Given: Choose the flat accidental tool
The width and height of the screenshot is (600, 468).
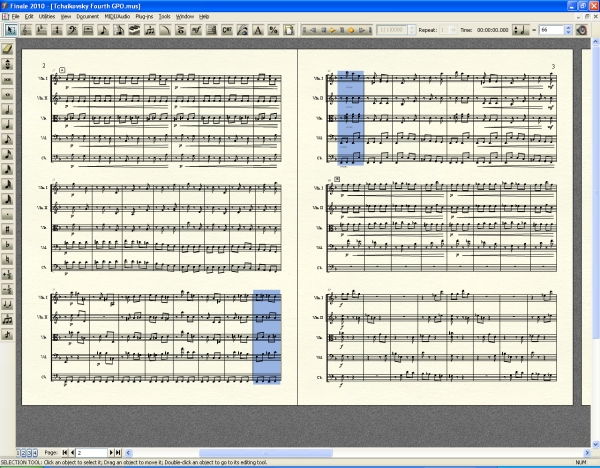Looking at the screenshot, I should [x=7, y=245].
